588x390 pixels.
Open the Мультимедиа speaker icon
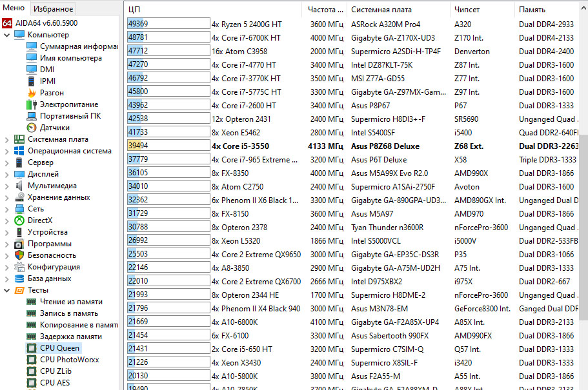pyautogui.click(x=19, y=186)
